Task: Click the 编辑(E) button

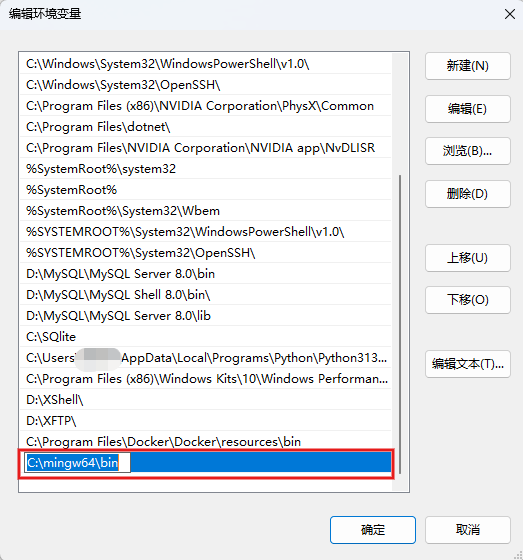Action: (x=468, y=109)
